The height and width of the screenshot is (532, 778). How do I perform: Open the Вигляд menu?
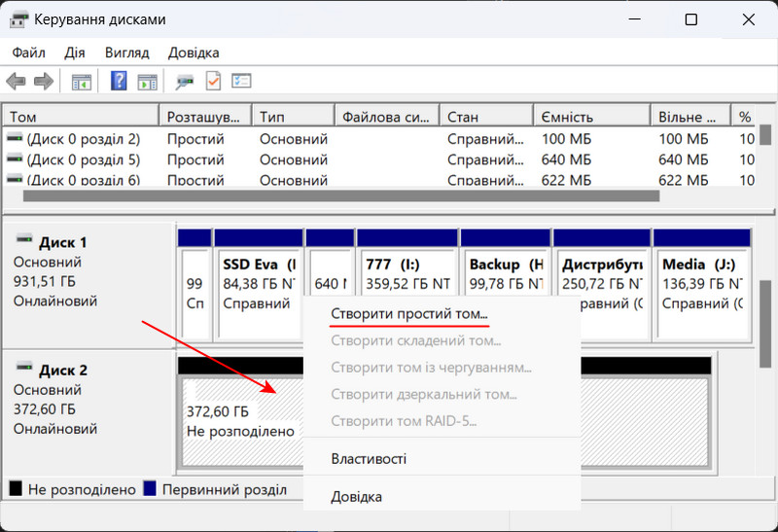[127, 53]
